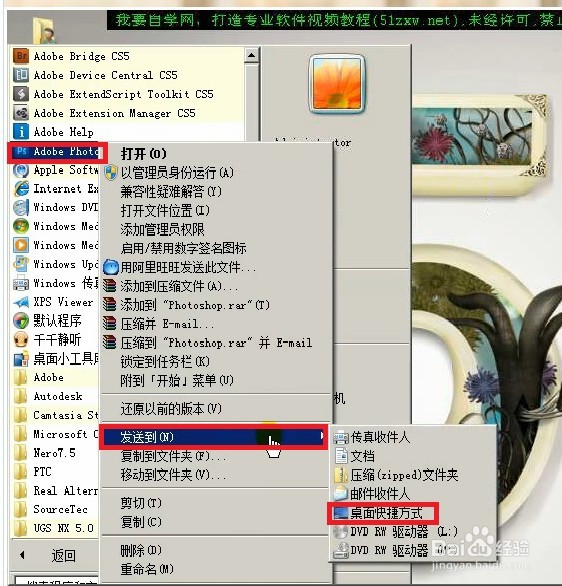This screenshot has height=586, width=562.
Task: Click the fax icon beside 传真收件人
Action: click(340, 437)
